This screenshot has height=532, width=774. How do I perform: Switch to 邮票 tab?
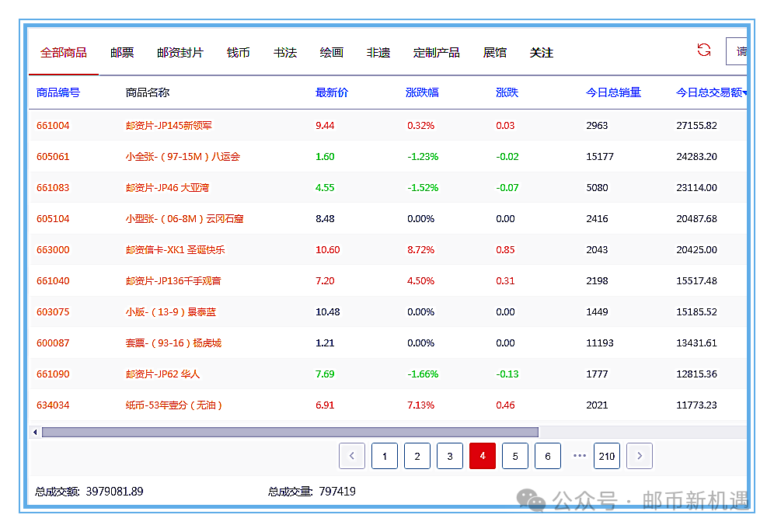[122, 53]
